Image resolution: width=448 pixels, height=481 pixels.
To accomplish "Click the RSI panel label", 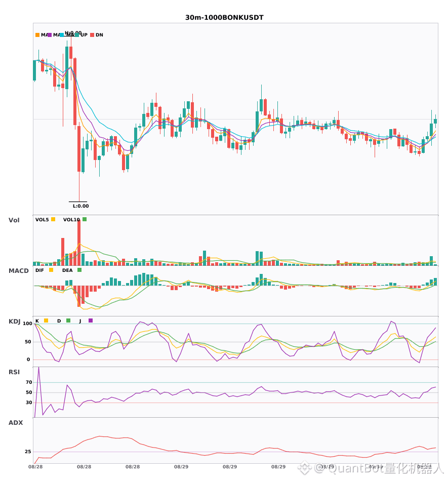I will pos(14,372).
